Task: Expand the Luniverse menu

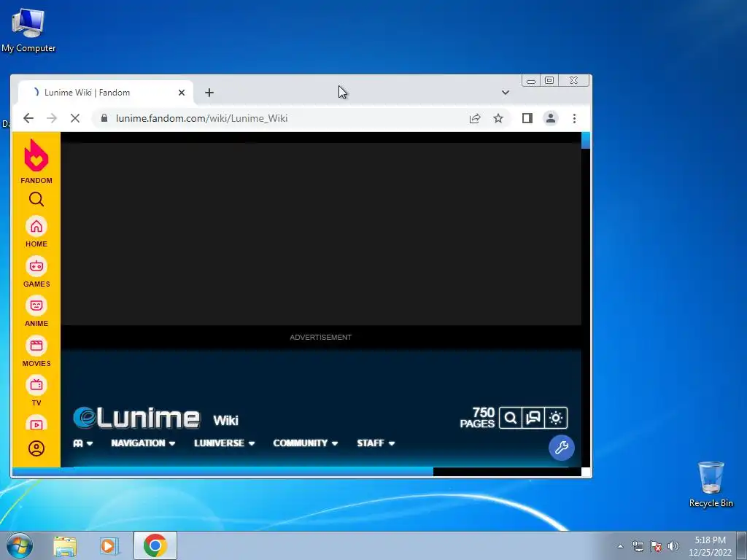Action: coord(224,443)
